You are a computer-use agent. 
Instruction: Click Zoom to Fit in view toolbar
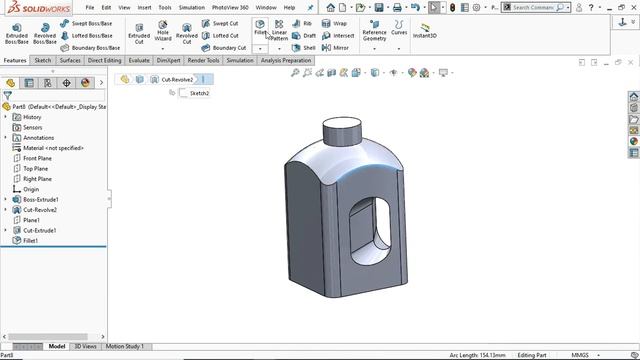(x=295, y=73)
